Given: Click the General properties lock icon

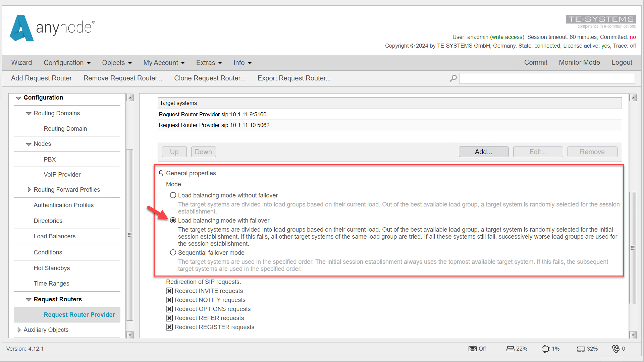Looking at the screenshot, I should (x=161, y=173).
